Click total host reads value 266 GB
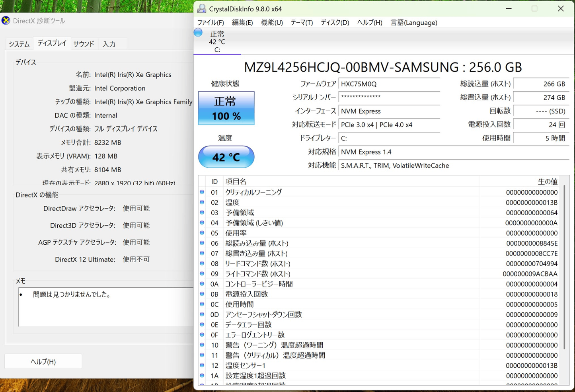The image size is (575, 392). click(541, 84)
